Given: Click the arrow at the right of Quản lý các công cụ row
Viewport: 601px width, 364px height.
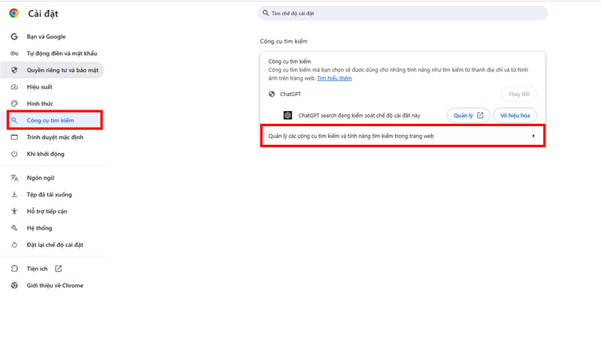Looking at the screenshot, I should pos(533,136).
